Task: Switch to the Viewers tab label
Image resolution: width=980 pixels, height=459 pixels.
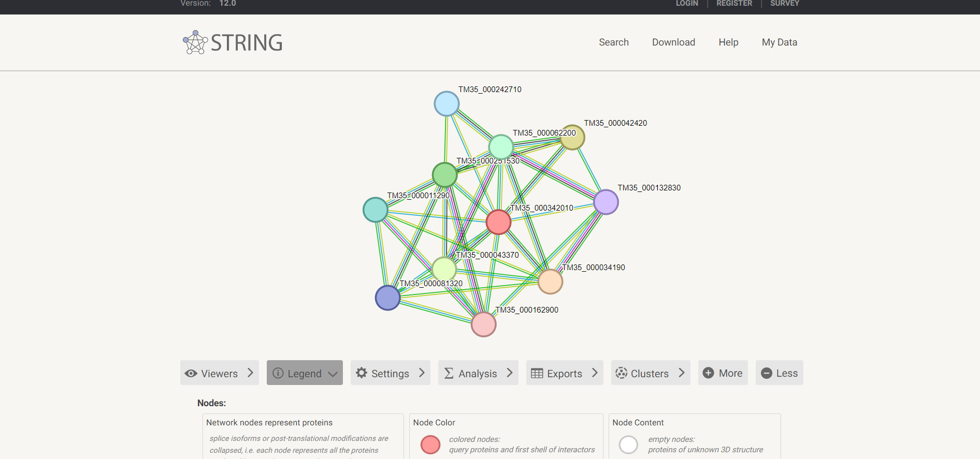Action: point(220,374)
